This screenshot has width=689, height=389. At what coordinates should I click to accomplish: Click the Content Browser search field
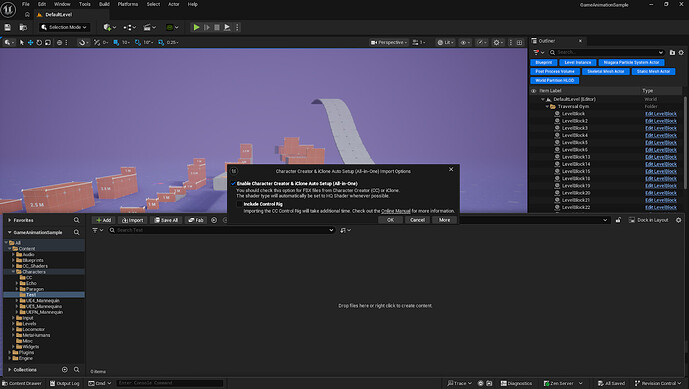221,230
